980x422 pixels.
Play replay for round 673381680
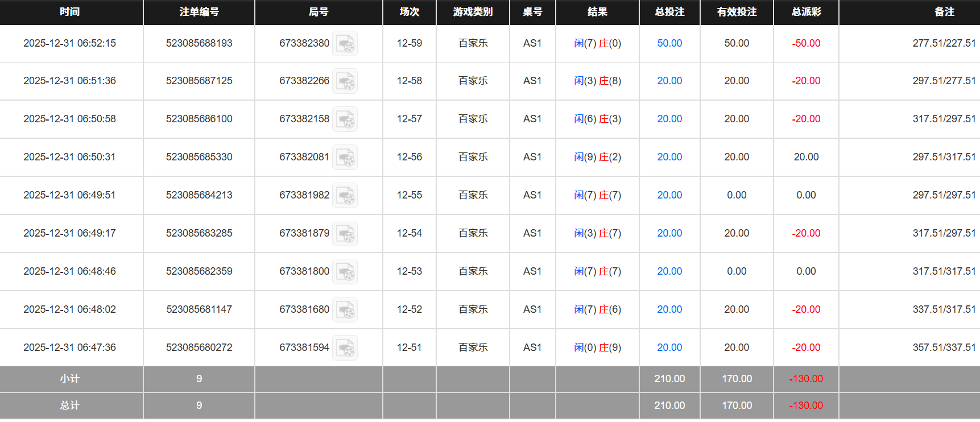tap(345, 310)
